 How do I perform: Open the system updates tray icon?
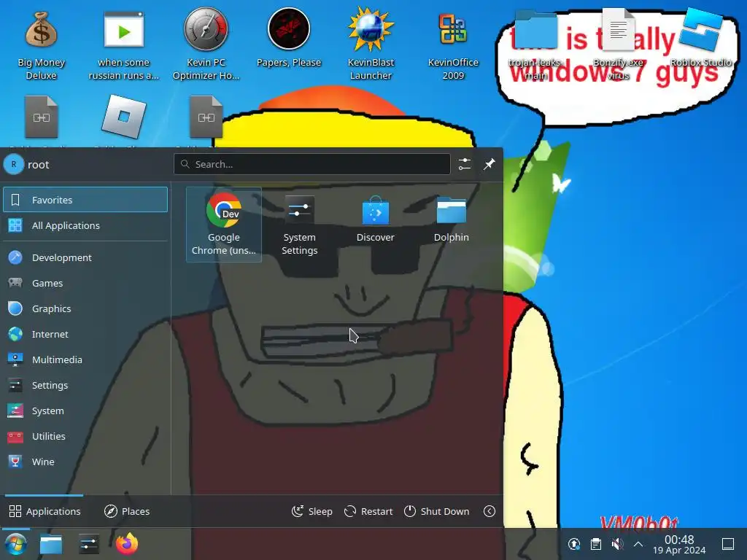574,544
